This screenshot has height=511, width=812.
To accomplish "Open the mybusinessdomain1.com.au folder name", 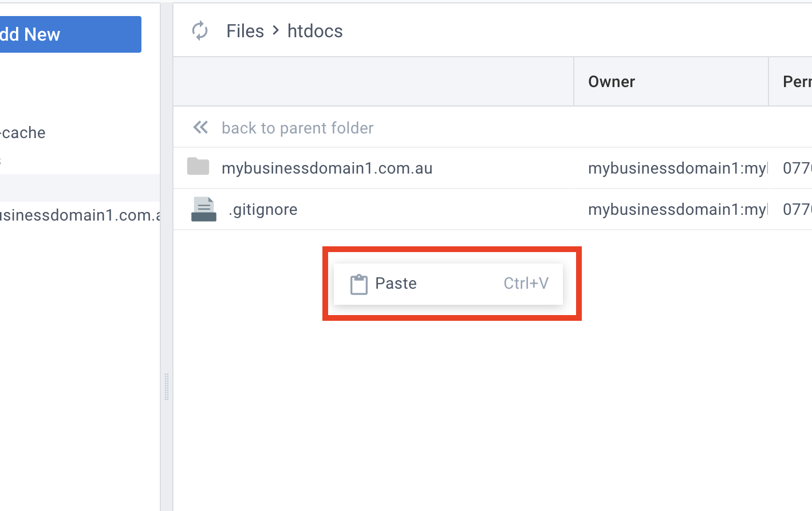I will 327,168.
